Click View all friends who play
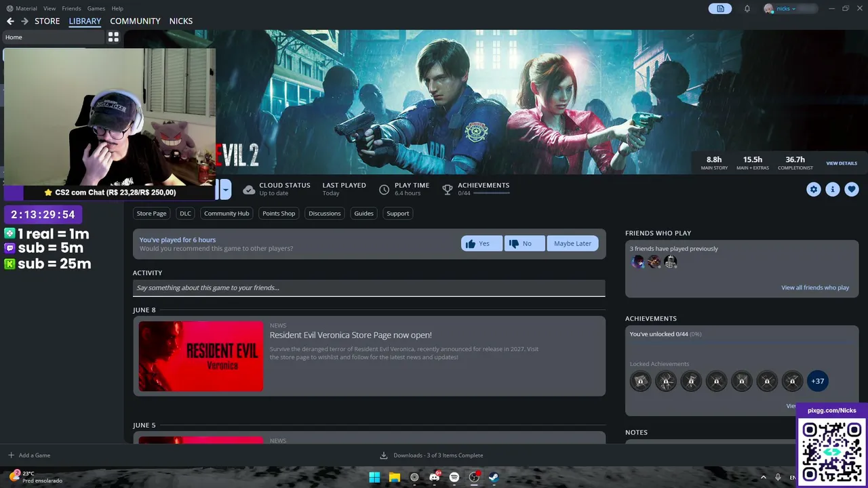Screen dimensions: 868x488 pyautogui.click(x=815, y=287)
